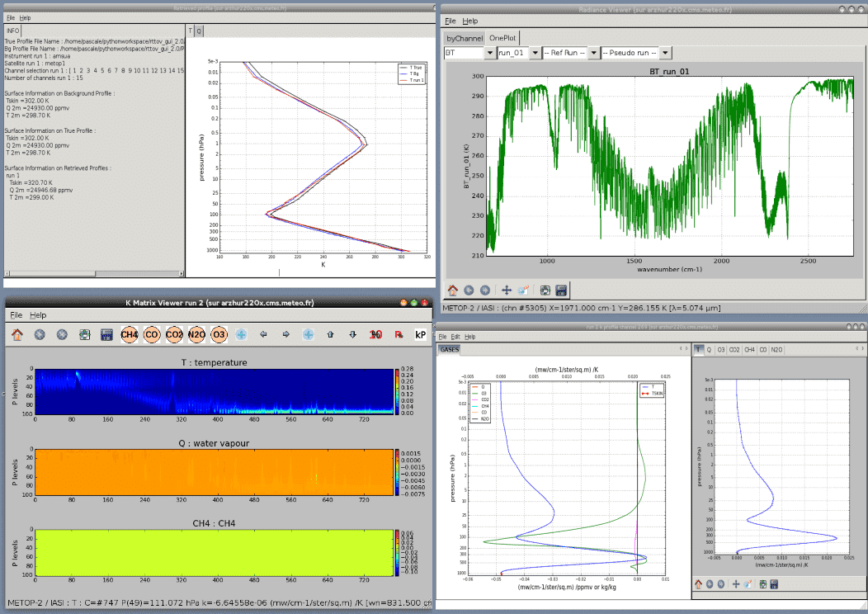Open Help menu in Radiance Viewer
868x614 pixels.
[x=470, y=21]
